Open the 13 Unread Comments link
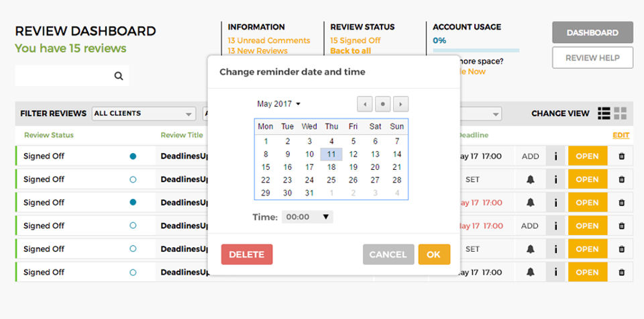Image resolution: width=644 pixels, height=319 pixels. [268, 40]
